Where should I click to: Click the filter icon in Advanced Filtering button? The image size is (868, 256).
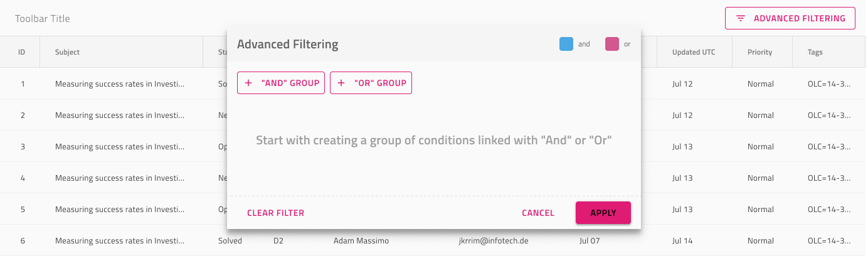tap(741, 18)
